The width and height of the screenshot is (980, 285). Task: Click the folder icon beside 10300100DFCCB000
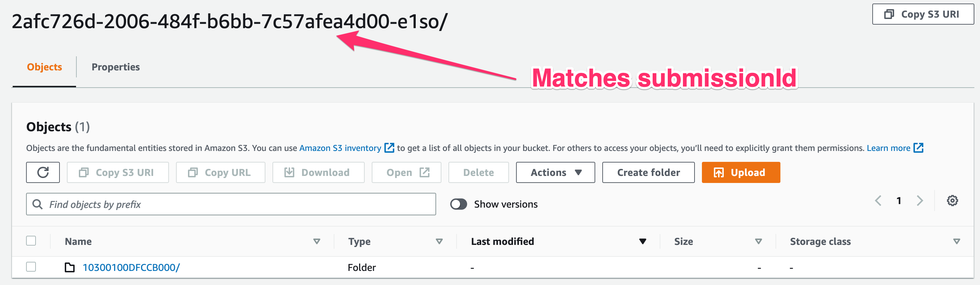[70, 267]
